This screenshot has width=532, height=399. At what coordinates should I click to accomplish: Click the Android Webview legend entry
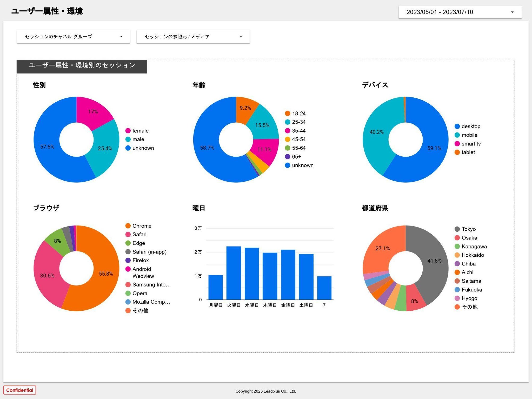click(140, 273)
